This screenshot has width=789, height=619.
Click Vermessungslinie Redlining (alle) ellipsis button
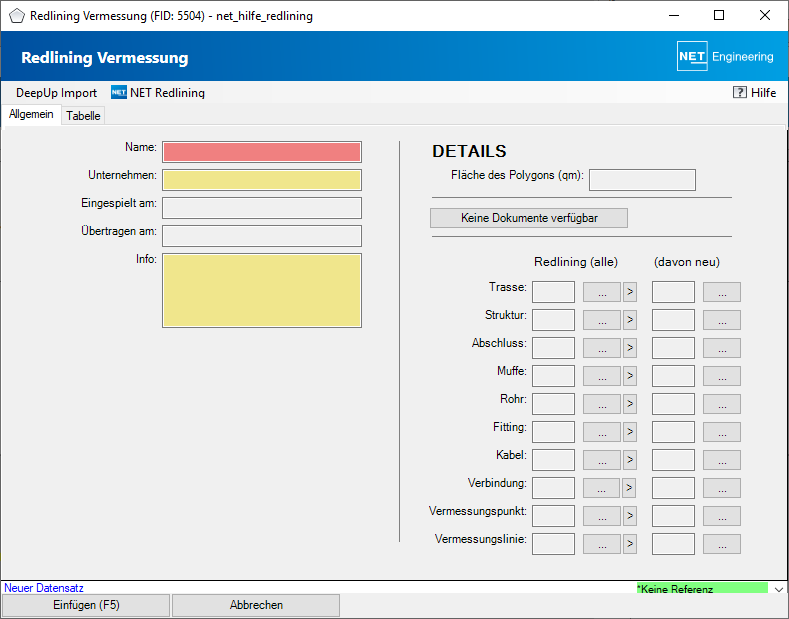tap(602, 544)
